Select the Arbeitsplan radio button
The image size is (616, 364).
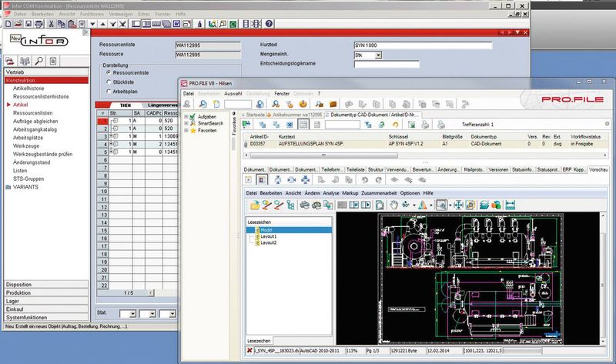coord(109,91)
